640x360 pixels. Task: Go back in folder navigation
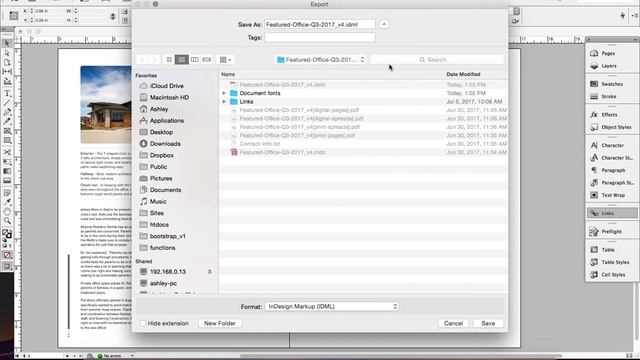tap(142, 60)
